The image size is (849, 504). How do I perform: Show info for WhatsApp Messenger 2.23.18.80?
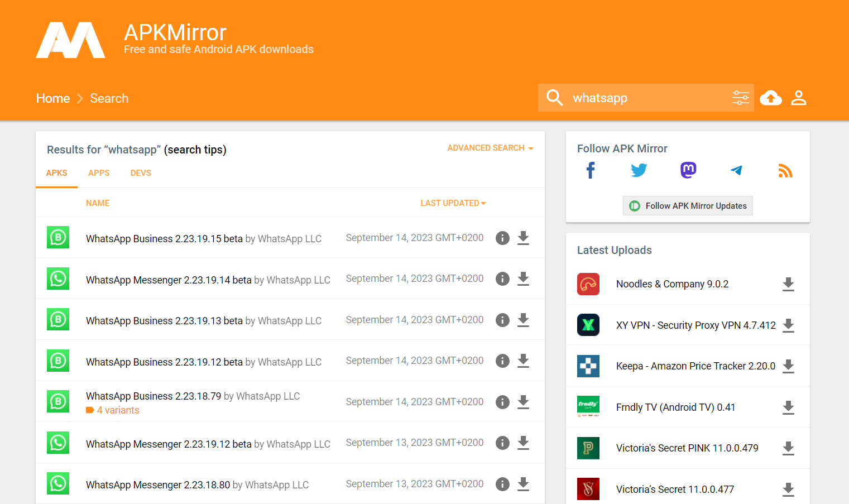pos(502,484)
